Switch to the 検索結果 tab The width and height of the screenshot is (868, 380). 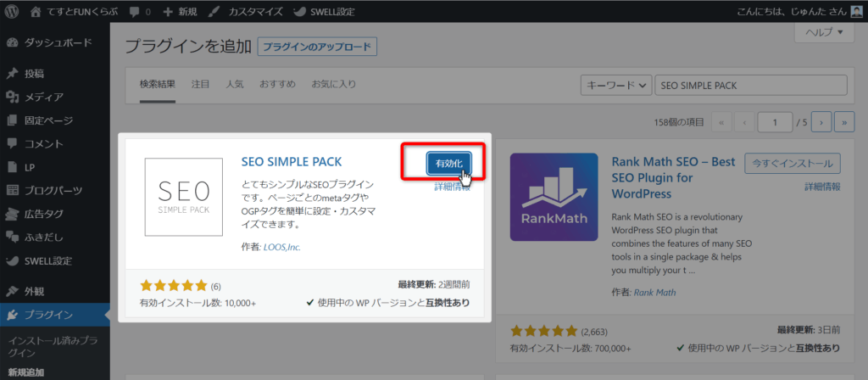click(157, 84)
